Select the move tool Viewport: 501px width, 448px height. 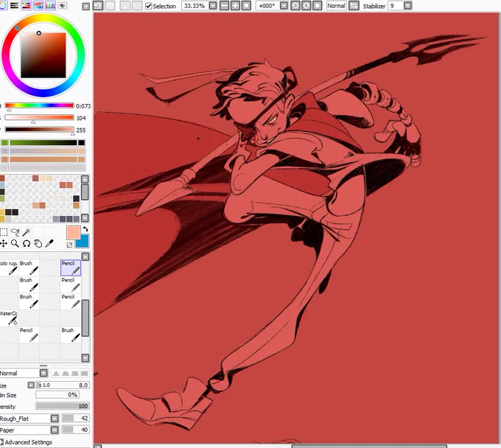tap(4, 243)
